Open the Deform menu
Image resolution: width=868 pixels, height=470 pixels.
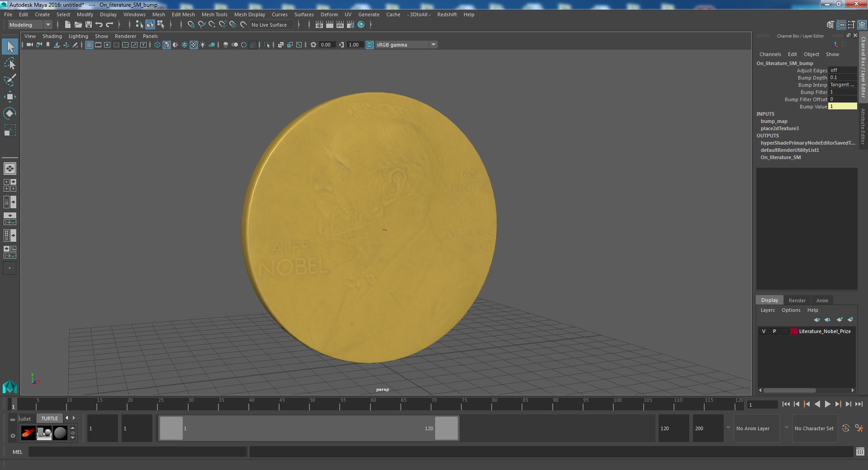329,14
